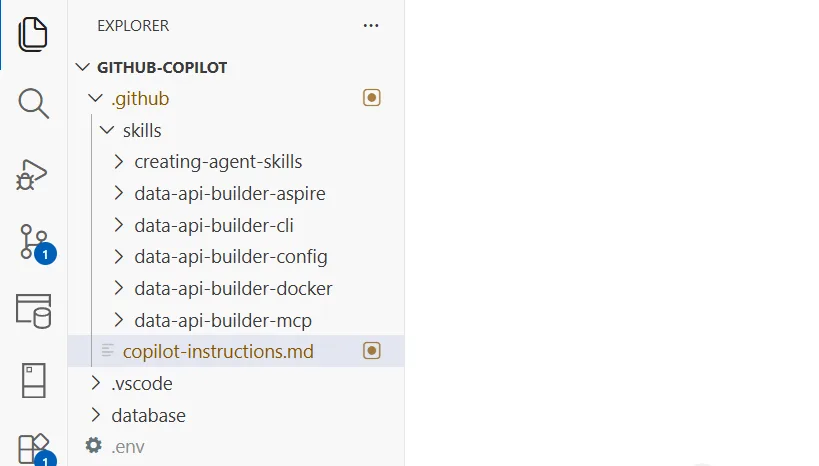Screen dimensions: 819x466
Task: Collapse the .github folder
Action: 96,99
